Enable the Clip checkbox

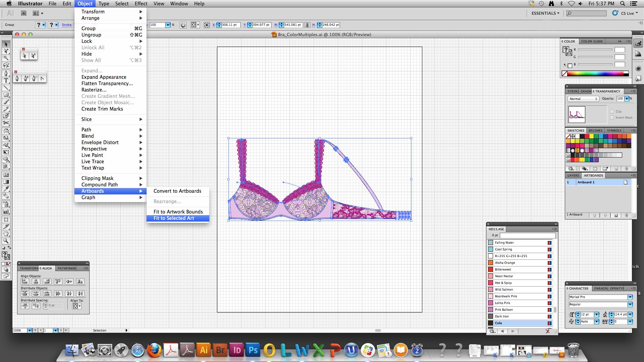coord(612,112)
